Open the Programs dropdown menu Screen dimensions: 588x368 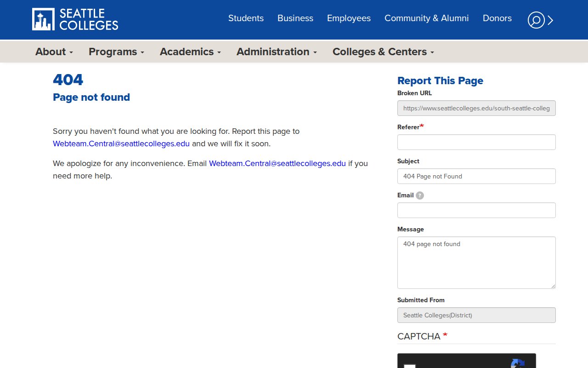(116, 52)
